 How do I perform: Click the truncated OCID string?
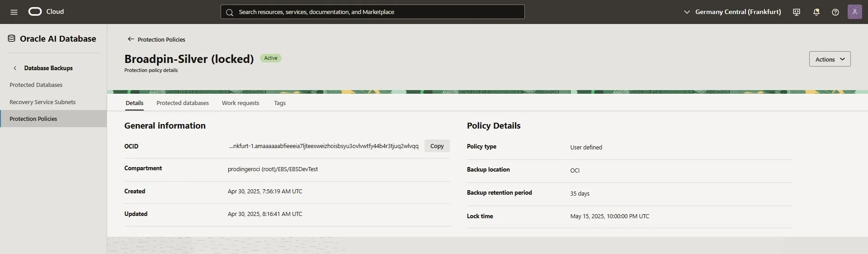pos(324,146)
